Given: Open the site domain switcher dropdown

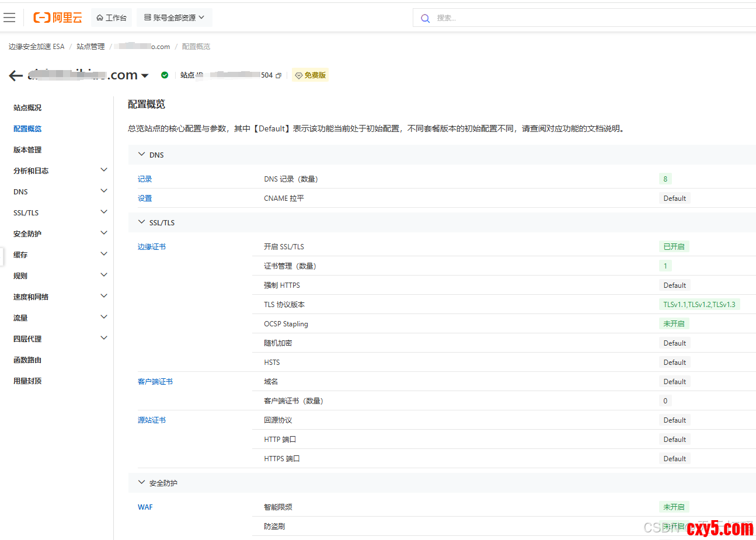Looking at the screenshot, I should click(145, 75).
